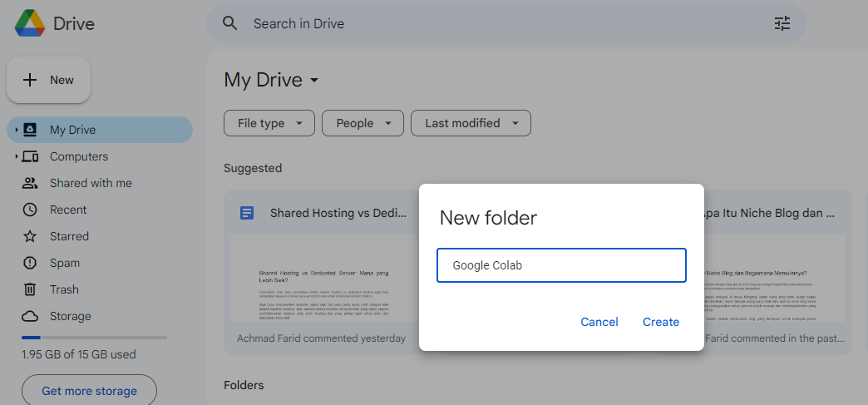Screen dimensions: 868x405
Task: Select My Drive in sidebar
Action: point(100,130)
